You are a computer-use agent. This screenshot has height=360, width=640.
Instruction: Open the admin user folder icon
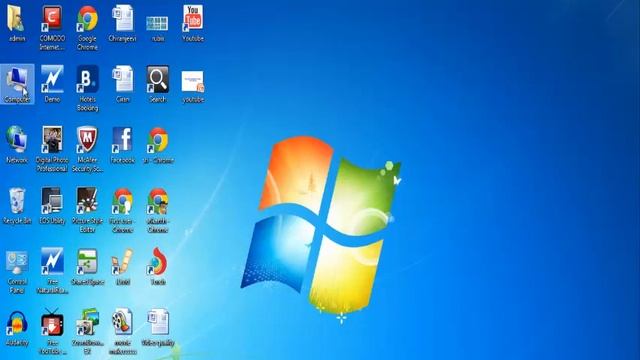tap(17, 19)
